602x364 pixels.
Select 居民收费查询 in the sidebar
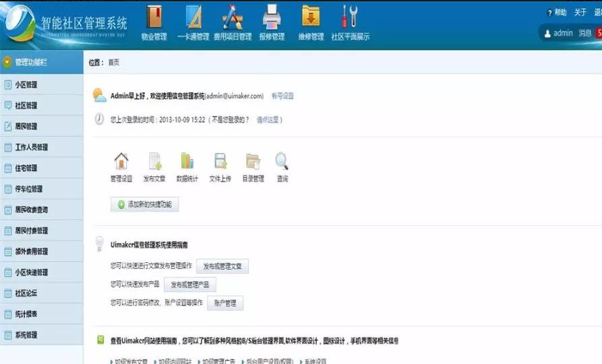(x=42, y=210)
